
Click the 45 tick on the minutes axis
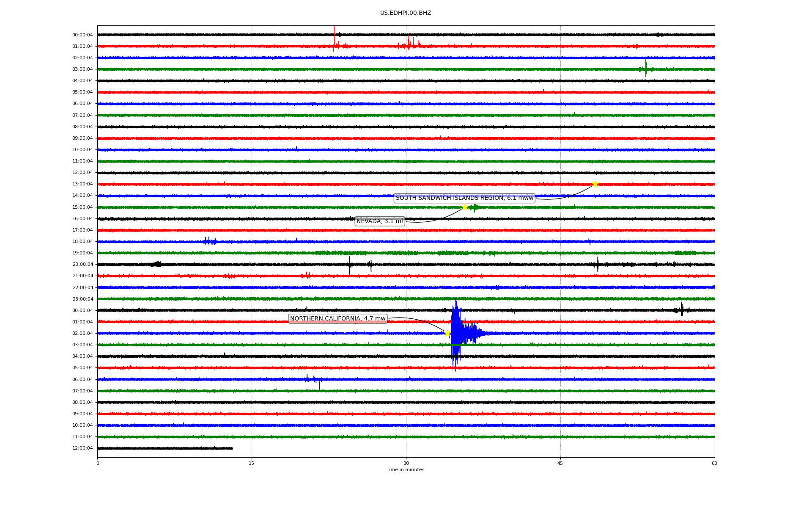[560, 463]
